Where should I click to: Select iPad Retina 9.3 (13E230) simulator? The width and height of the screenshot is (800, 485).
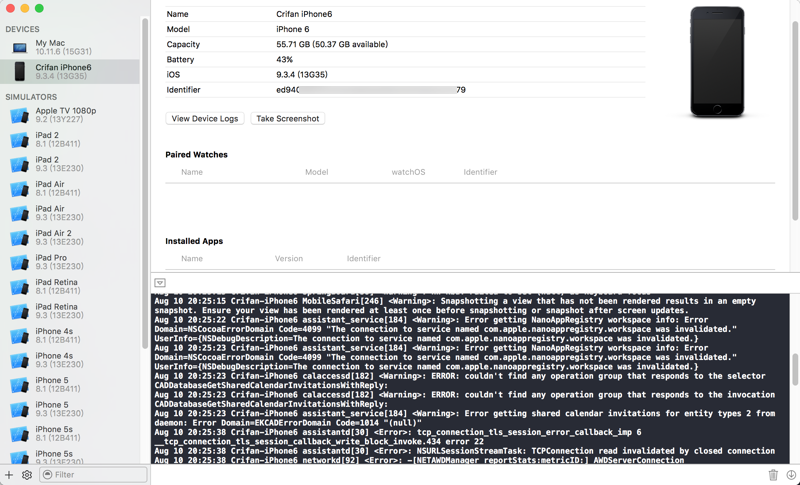69,311
